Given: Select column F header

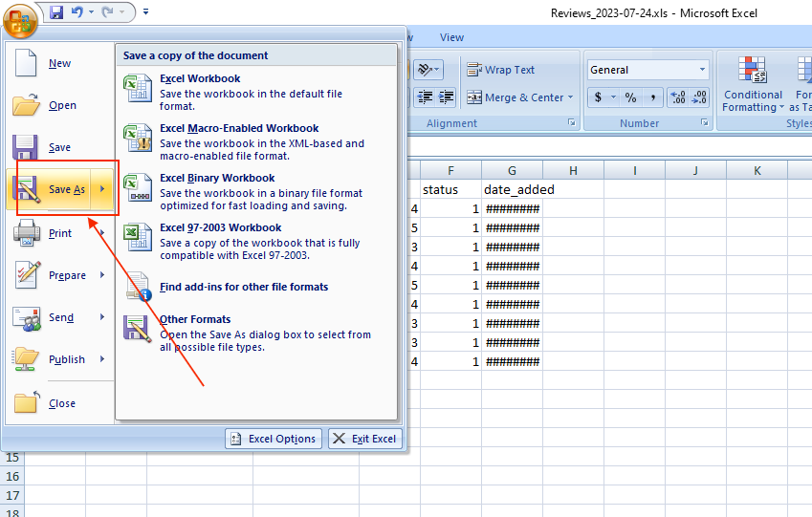Looking at the screenshot, I should pyautogui.click(x=450, y=170).
